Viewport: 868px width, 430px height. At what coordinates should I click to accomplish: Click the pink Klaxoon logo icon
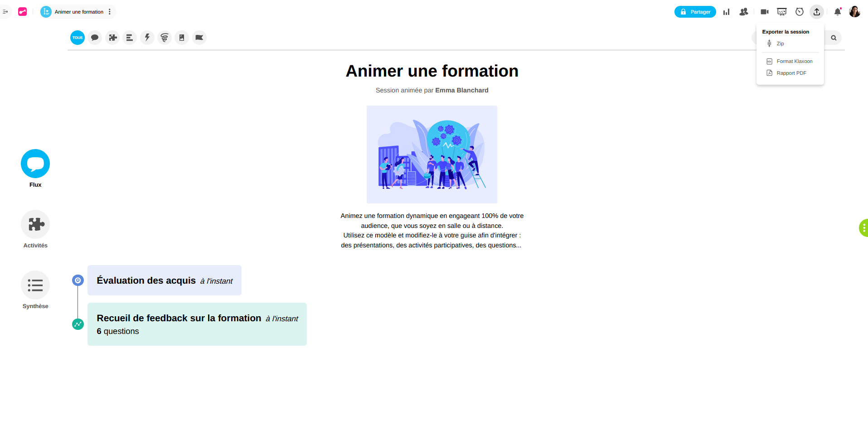pyautogui.click(x=22, y=12)
